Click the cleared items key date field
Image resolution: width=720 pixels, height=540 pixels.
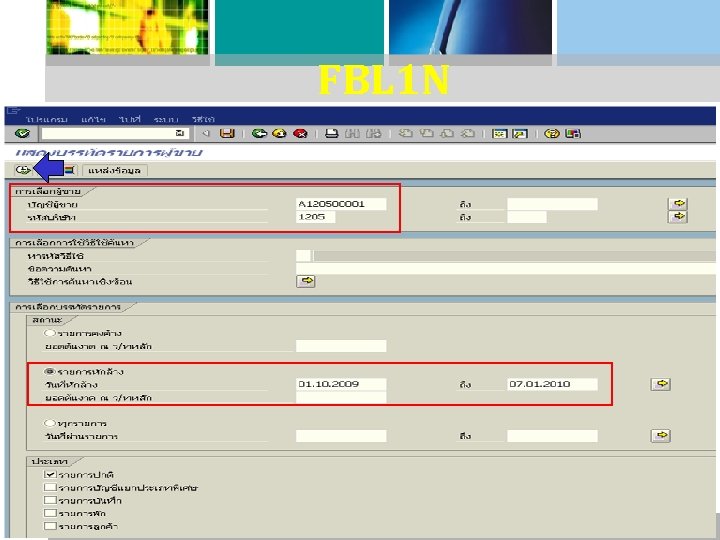[341, 397]
